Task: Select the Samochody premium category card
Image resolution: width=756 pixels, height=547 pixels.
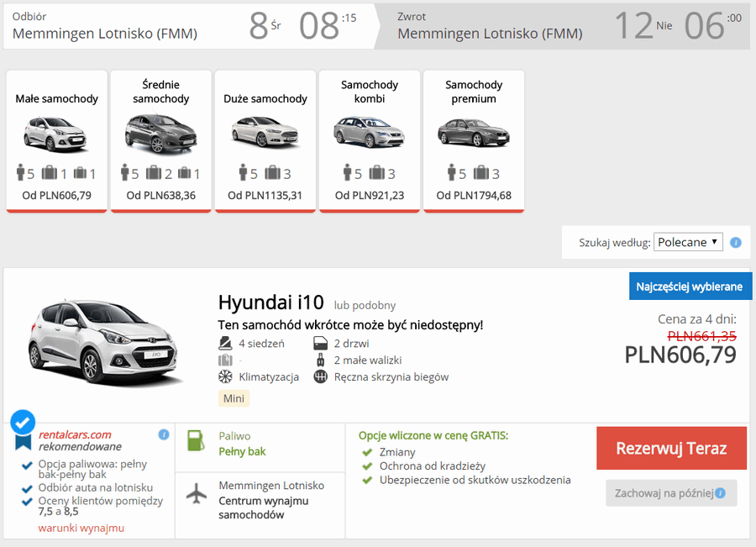Action: [x=474, y=141]
